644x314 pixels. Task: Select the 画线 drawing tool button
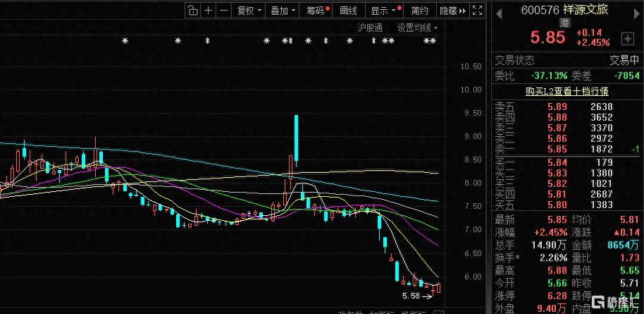348,11
